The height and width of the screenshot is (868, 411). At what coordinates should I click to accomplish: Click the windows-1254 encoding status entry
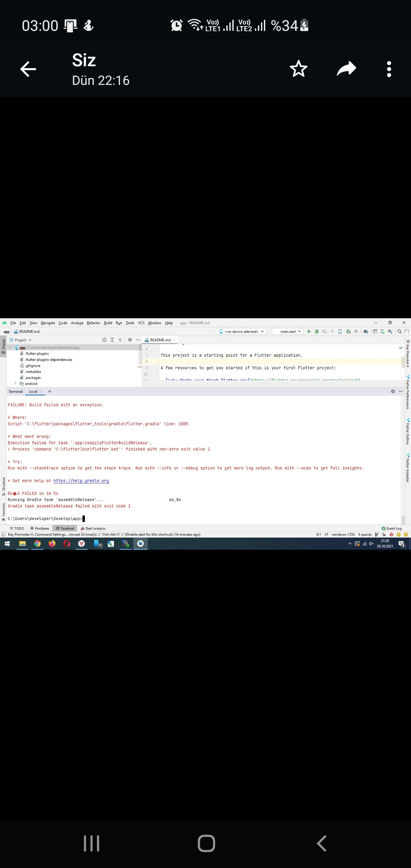343,535
